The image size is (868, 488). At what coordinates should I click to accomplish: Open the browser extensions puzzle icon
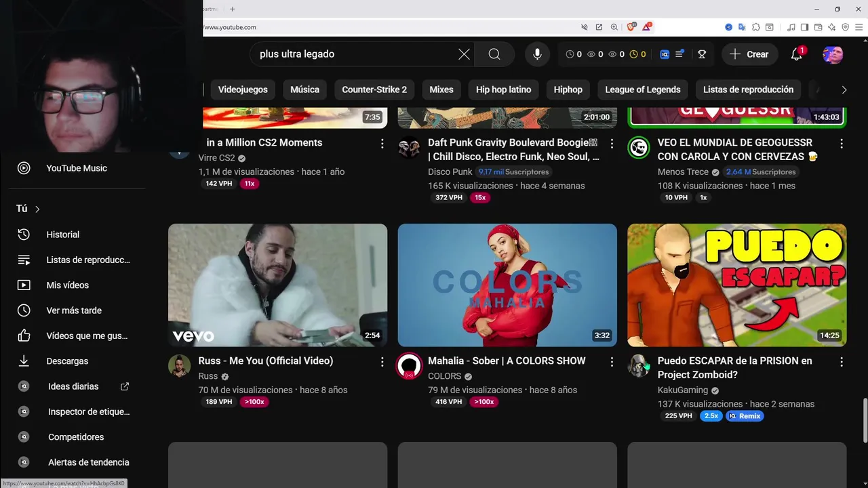755,27
